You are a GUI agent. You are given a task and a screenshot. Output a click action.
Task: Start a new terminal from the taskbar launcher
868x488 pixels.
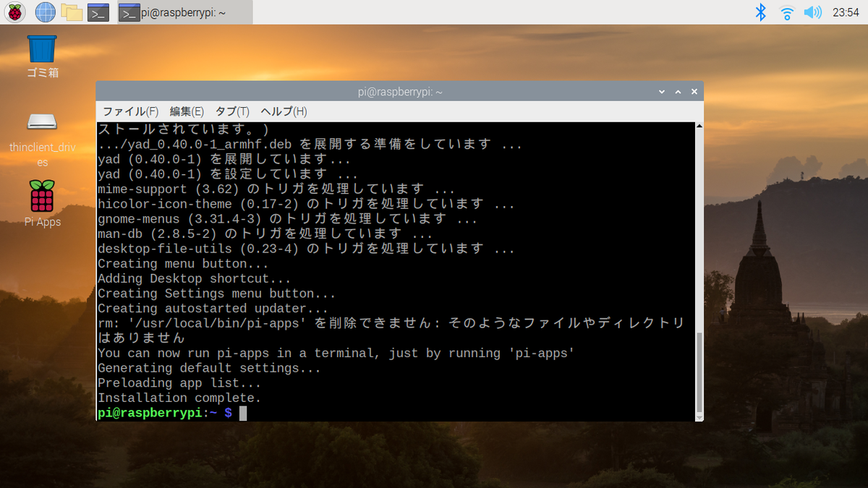[98, 12]
